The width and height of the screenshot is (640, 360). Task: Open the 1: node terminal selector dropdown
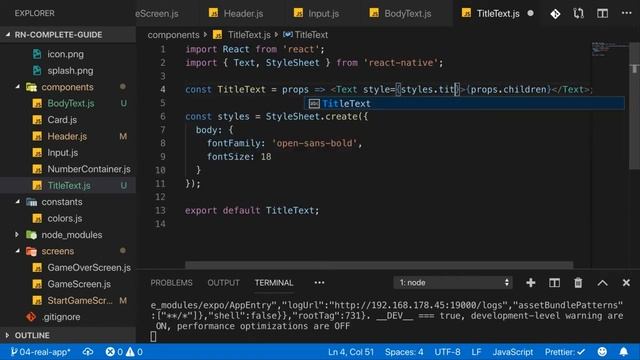(453, 282)
